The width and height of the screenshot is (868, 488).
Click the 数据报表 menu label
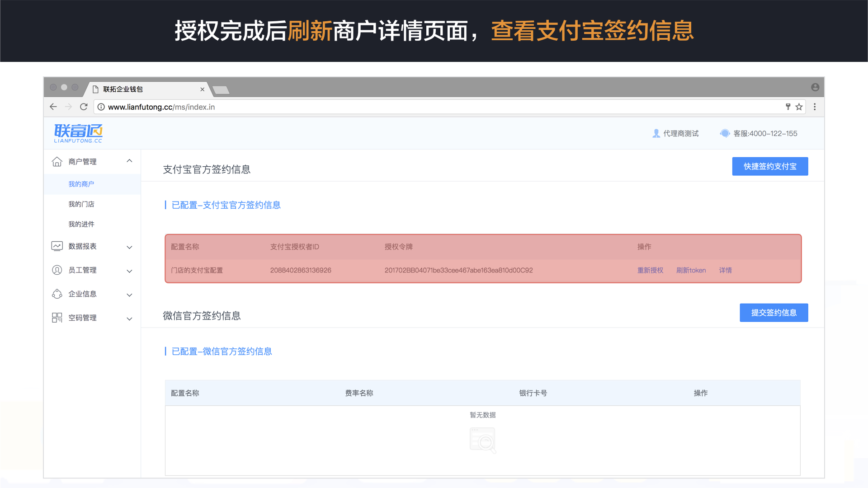(82, 246)
